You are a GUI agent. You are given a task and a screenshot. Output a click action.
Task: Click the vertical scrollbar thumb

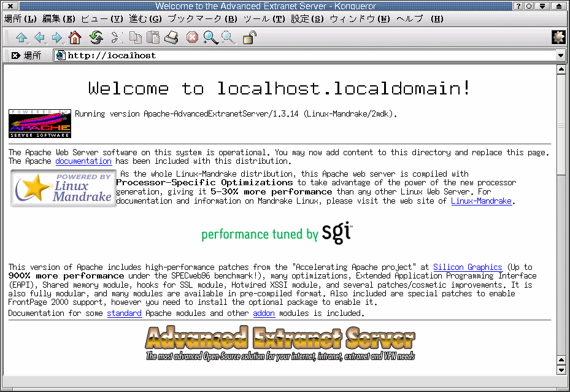(561, 125)
